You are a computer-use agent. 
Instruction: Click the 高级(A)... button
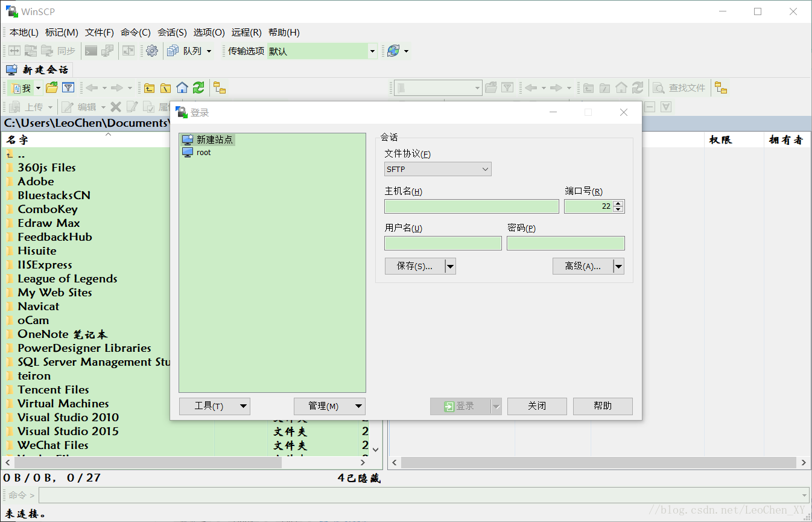pyautogui.click(x=581, y=266)
